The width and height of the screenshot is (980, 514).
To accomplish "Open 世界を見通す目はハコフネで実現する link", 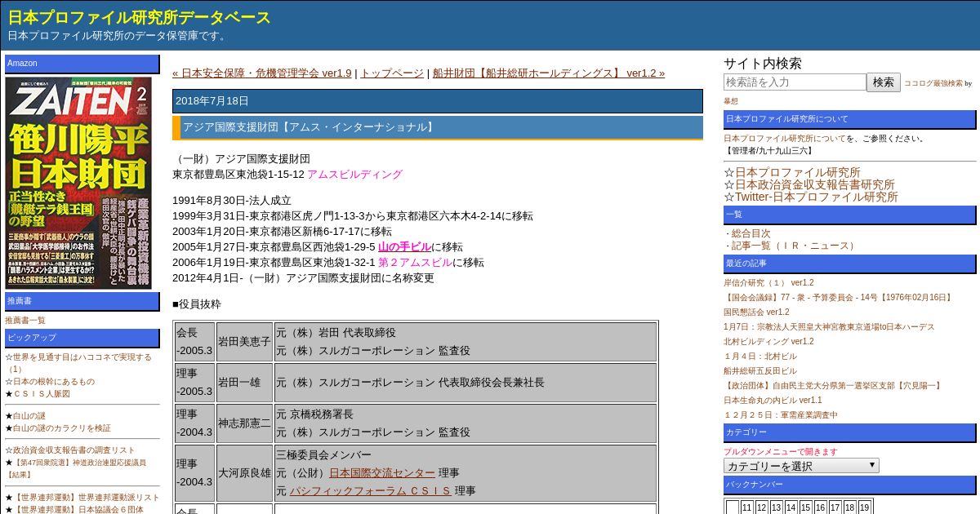I will 78,363.
